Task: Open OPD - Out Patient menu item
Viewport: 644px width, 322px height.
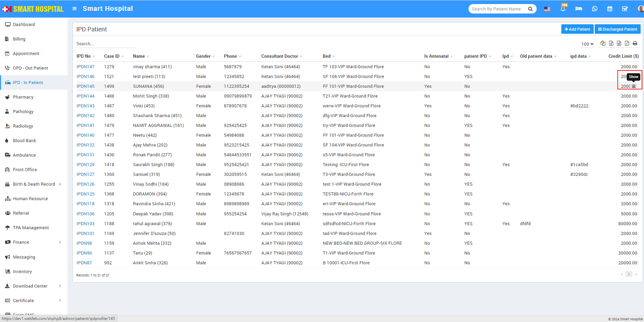Action: point(30,68)
